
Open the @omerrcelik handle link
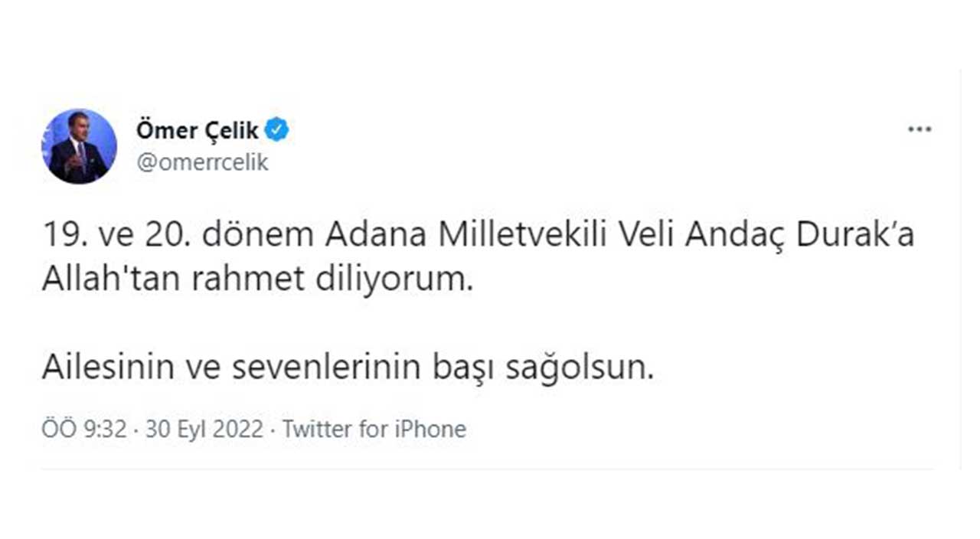(x=202, y=163)
